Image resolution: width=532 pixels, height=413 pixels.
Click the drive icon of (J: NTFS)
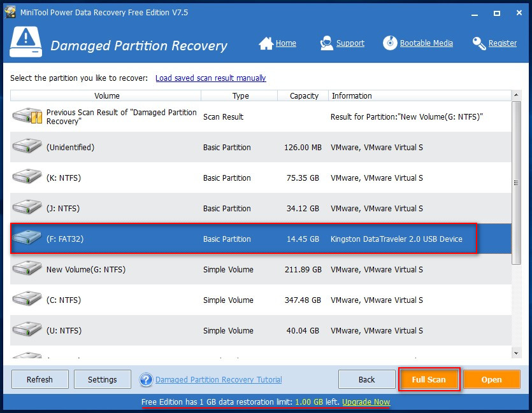(27, 207)
